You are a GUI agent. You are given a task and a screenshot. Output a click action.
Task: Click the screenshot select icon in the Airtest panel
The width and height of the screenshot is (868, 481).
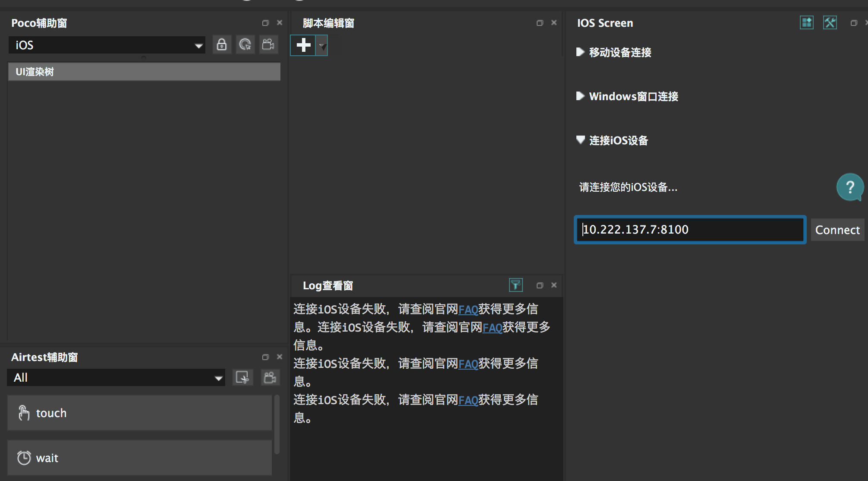pos(242,377)
